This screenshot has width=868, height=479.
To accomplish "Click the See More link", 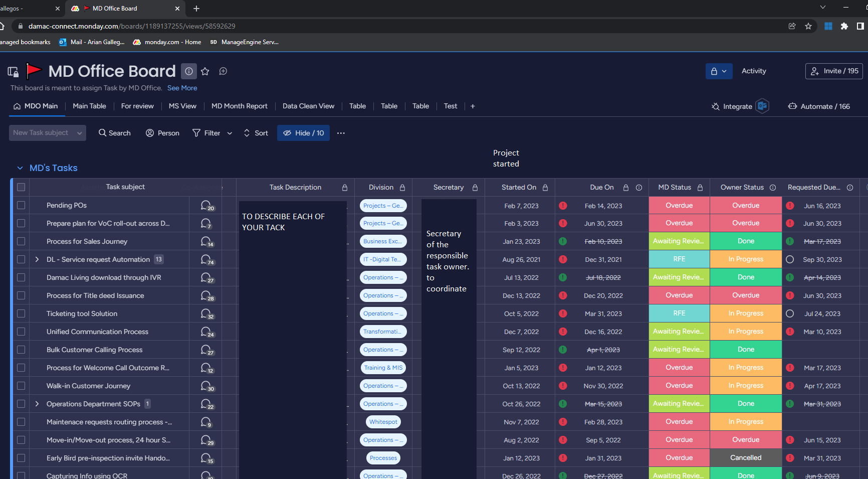I will [182, 88].
